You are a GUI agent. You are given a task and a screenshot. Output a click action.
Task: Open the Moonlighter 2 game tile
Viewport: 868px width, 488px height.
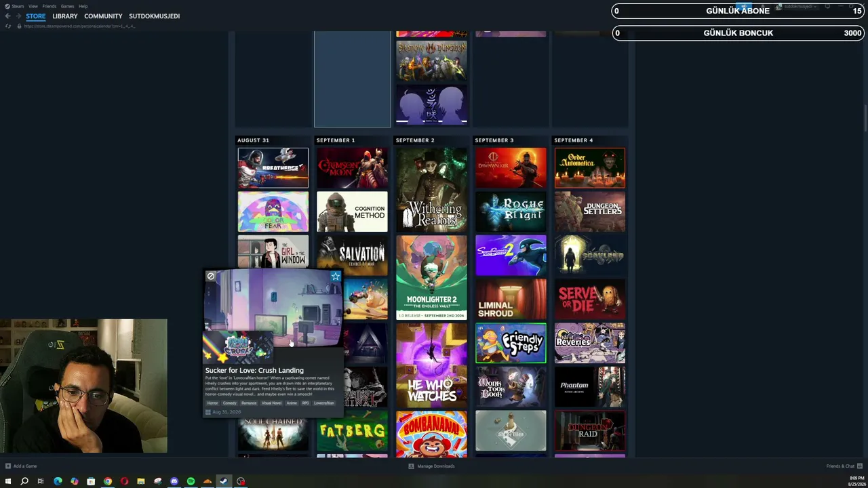[x=431, y=277]
